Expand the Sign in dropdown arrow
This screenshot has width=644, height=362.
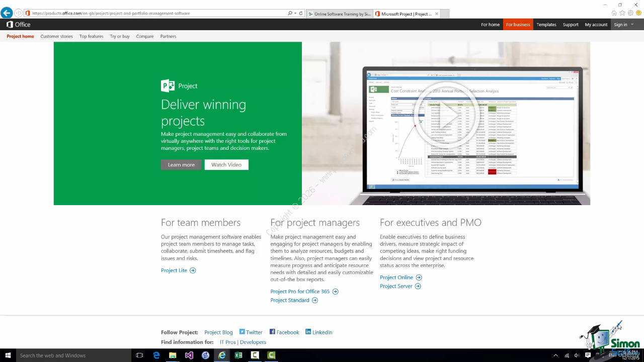tap(632, 25)
